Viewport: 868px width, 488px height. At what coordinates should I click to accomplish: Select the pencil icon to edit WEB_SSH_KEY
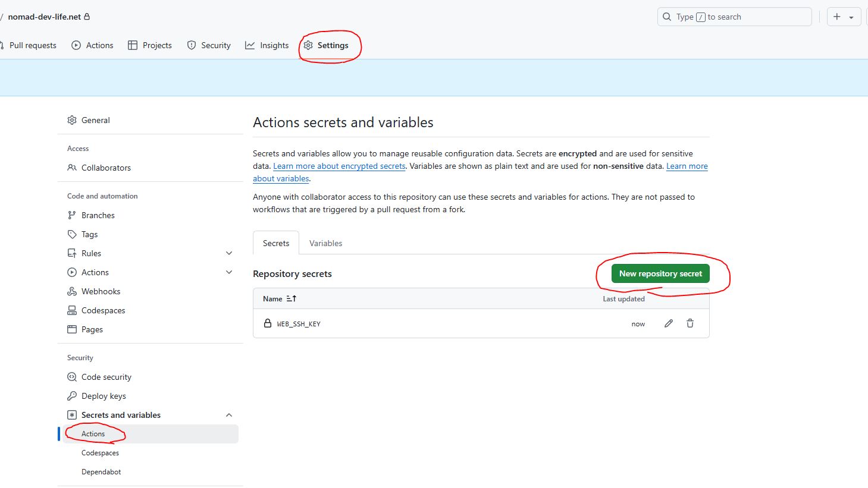pyautogui.click(x=668, y=323)
